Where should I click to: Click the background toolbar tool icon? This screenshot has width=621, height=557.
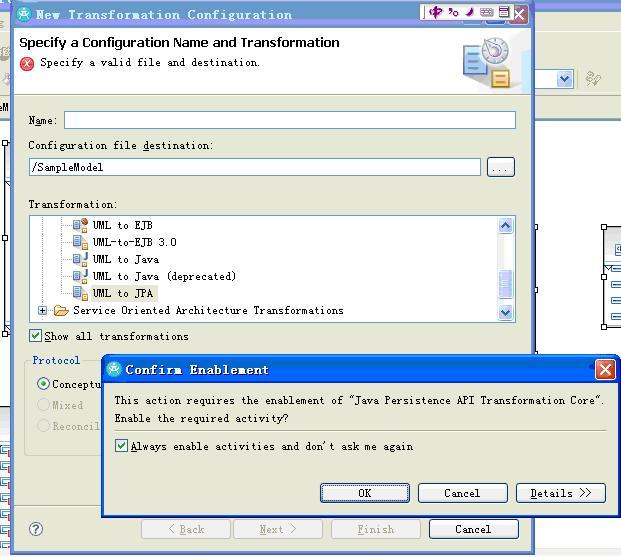[593, 79]
